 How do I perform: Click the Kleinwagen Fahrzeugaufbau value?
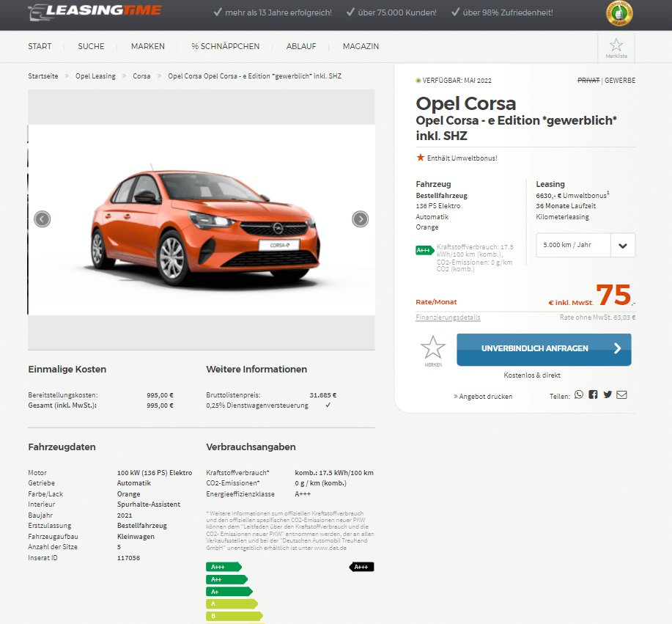136,537
